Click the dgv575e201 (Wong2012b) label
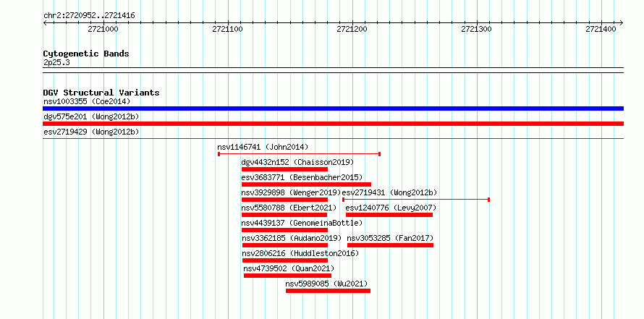Image resolution: width=644 pixels, height=319 pixels. (x=91, y=116)
